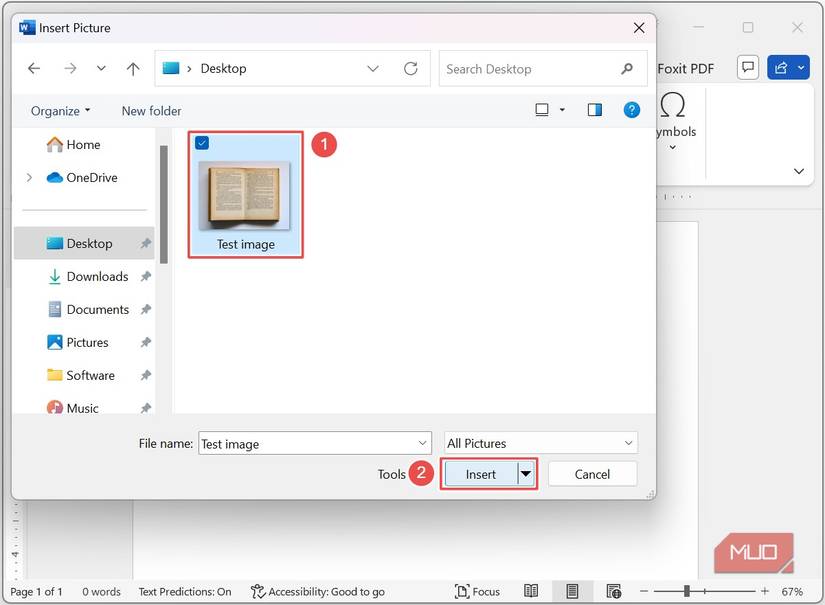Viewport: 825px width, 605px height.
Task: Open the Tools menu
Action: [391, 475]
